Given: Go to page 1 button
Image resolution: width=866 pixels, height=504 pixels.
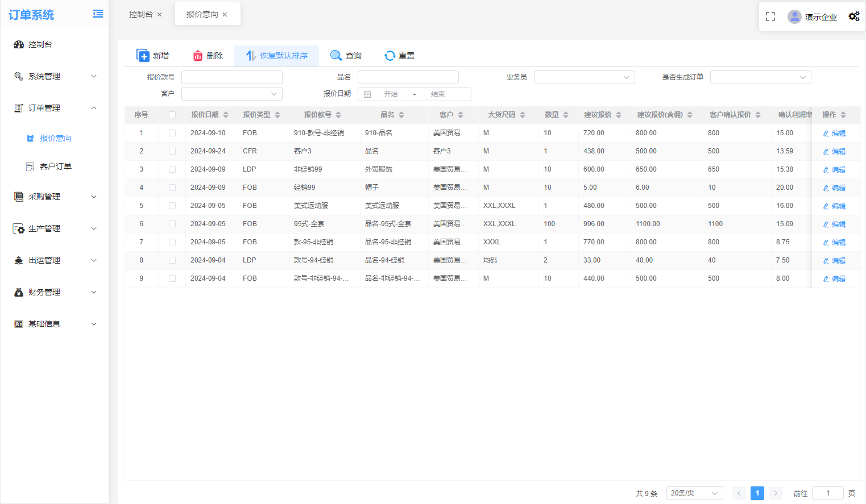Looking at the screenshot, I should 757,493.
